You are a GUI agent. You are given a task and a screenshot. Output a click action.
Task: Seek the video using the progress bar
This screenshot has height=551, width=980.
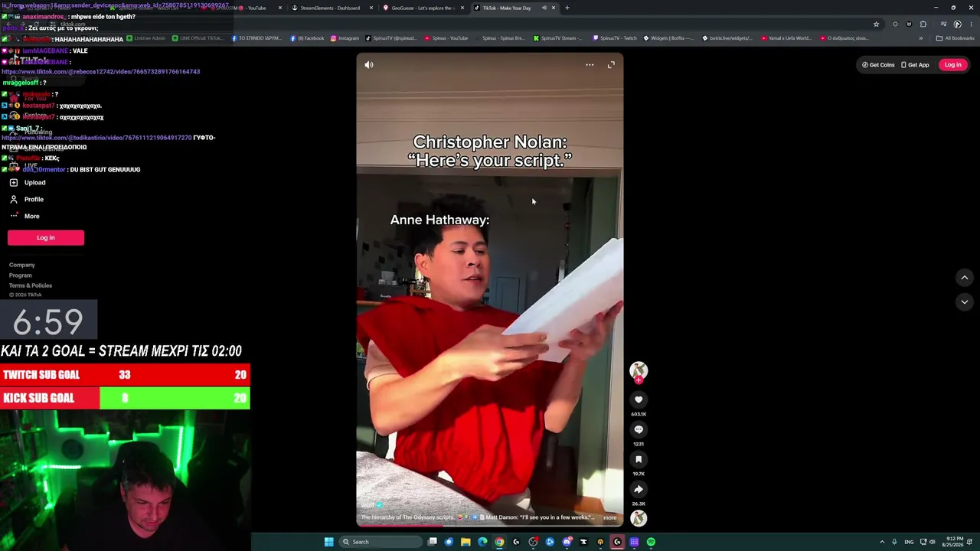(x=490, y=526)
